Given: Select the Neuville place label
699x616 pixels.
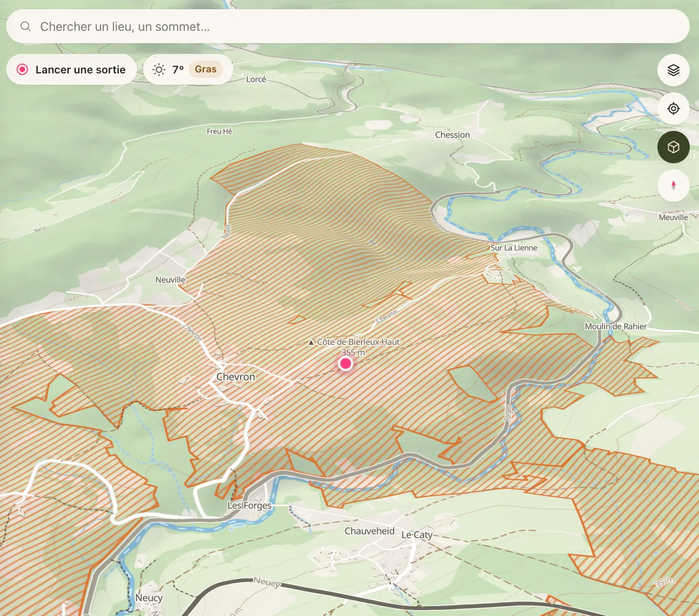Looking at the screenshot, I should 170,280.
